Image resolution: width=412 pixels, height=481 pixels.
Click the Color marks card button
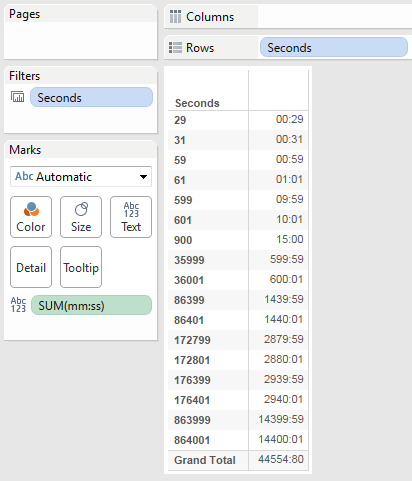[31, 217]
